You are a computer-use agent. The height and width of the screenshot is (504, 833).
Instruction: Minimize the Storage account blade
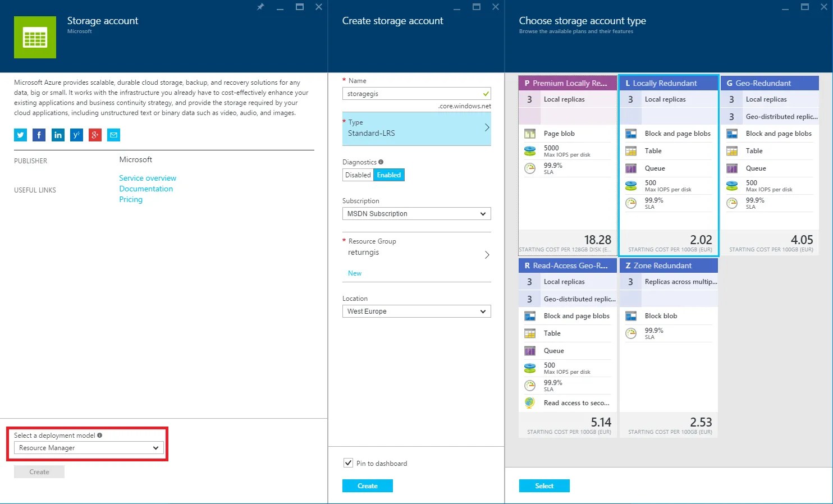280,8
